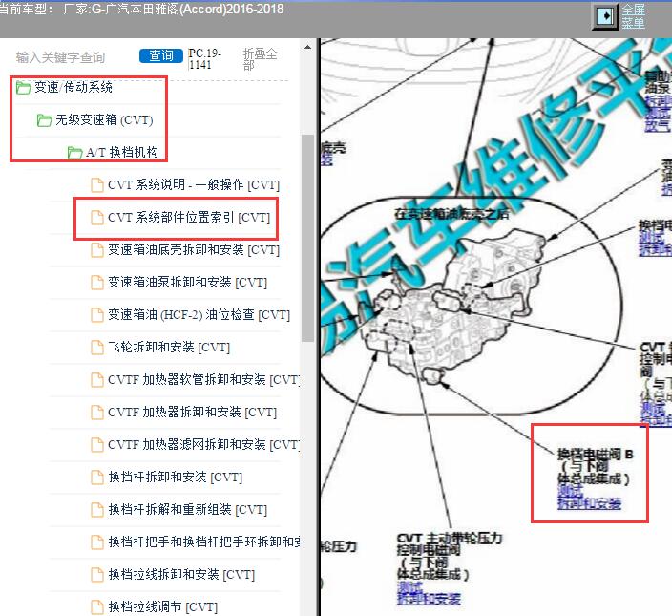Click the 查询 search button
This screenshot has width=672, height=616.
[161, 55]
